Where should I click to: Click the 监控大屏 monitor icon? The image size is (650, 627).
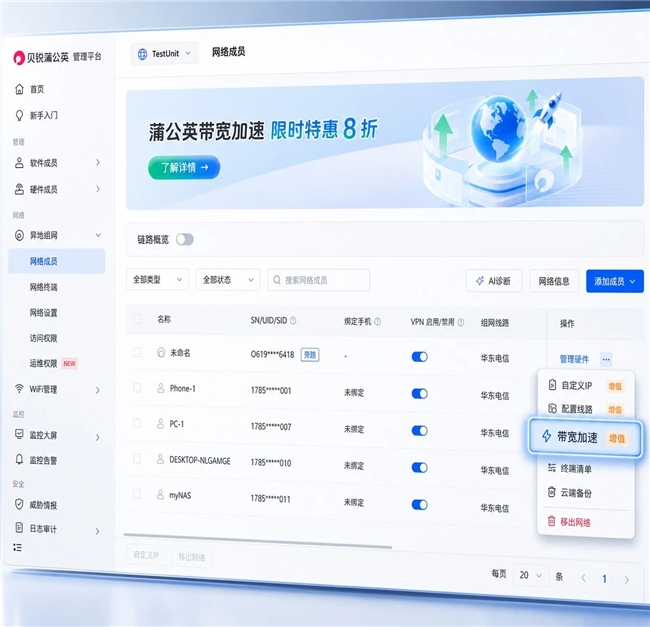[x=19, y=434]
